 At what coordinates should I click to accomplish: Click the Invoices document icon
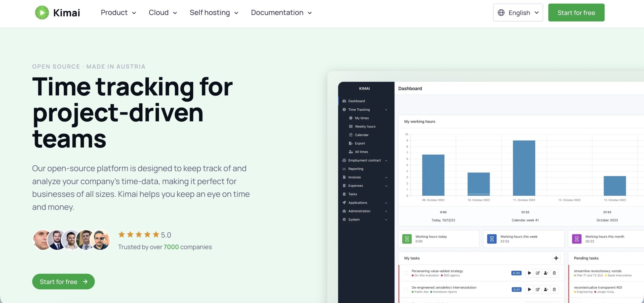(x=344, y=177)
